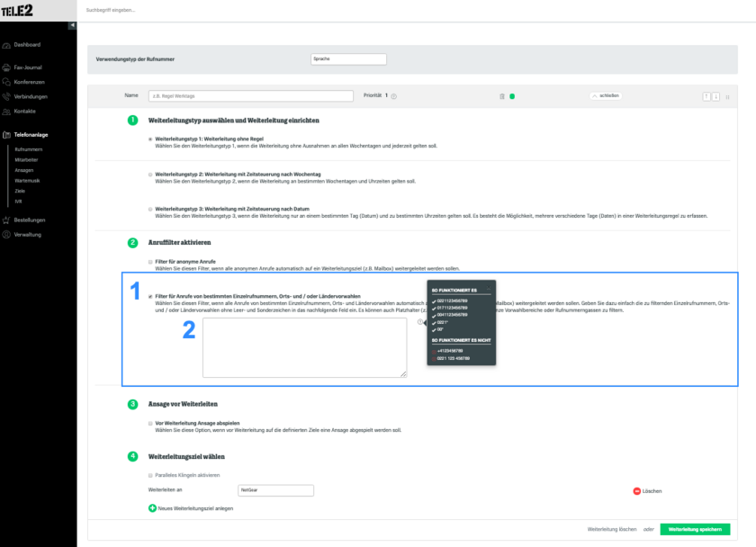Click the green plus icon for a new target
Viewport: 756px width, 547px height.
coord(152,508)
